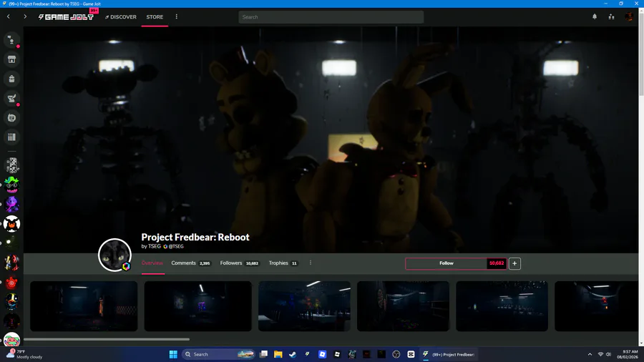Click the TSEG developer avatar
The height and width of the screenshot is (362, 644).
point(114,255)
